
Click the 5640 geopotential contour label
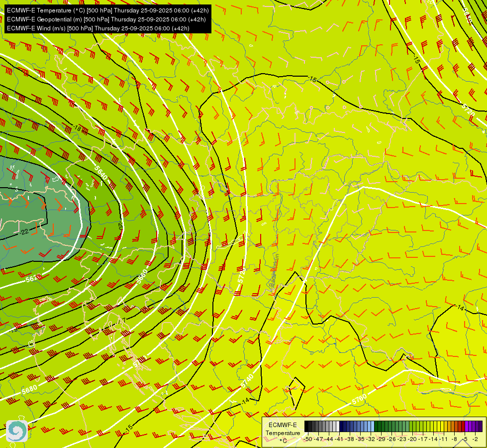click(101, 172)
